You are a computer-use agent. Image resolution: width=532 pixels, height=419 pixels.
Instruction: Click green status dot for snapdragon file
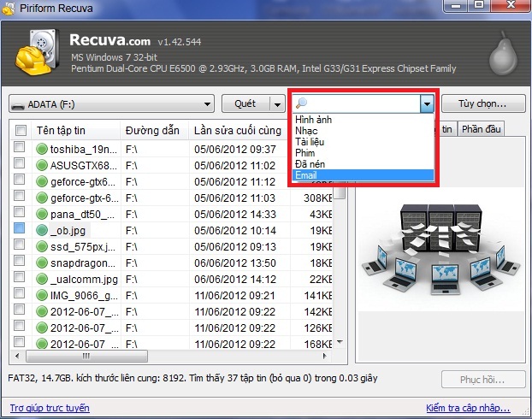(x=41, y=263)
